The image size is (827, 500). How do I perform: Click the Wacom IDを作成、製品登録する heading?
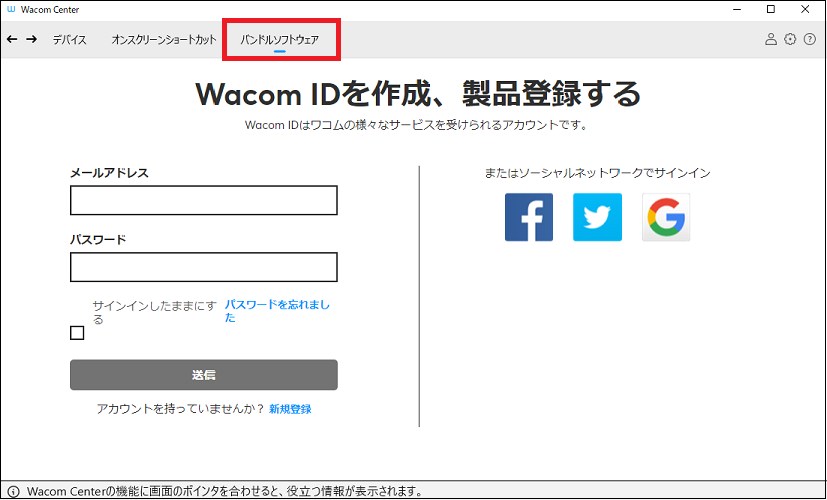[418, 94]
